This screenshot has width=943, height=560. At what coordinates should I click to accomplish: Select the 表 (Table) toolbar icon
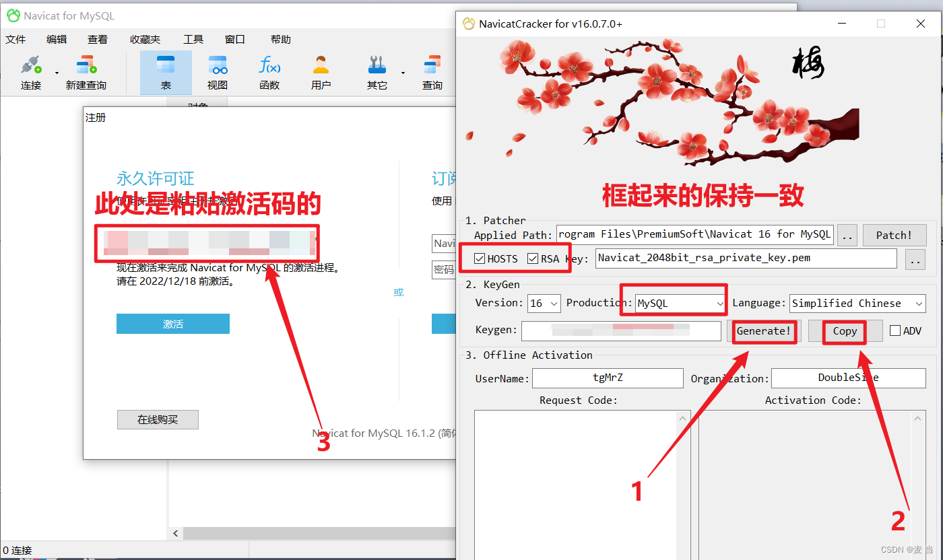pyautogui.click(x=166, y=73)
